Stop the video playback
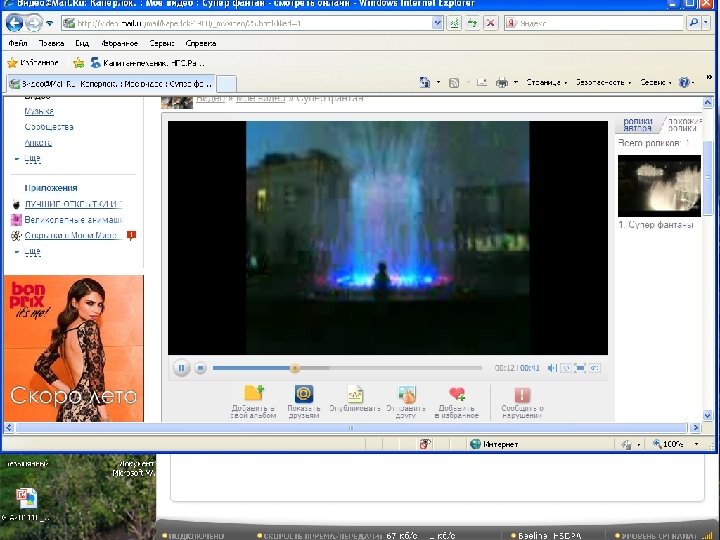This screenshot has height=540, width=720. click(x=200, y=368)
